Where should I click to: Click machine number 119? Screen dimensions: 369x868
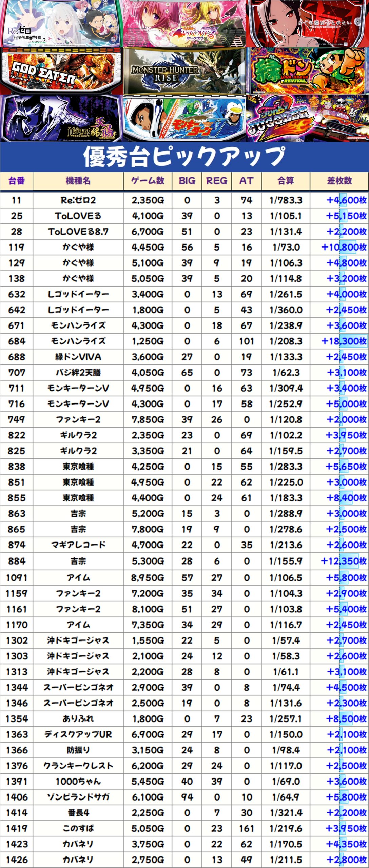tap(17, 247)
